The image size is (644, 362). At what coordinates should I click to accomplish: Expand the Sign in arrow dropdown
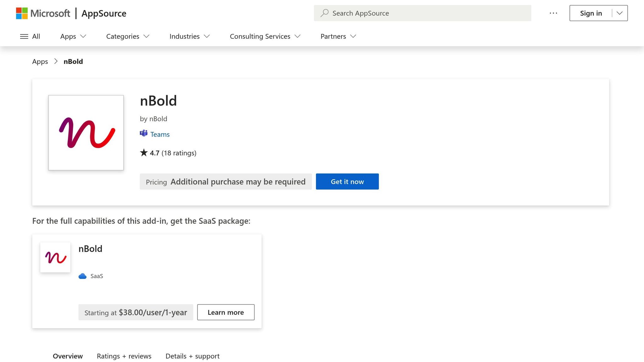619,13
